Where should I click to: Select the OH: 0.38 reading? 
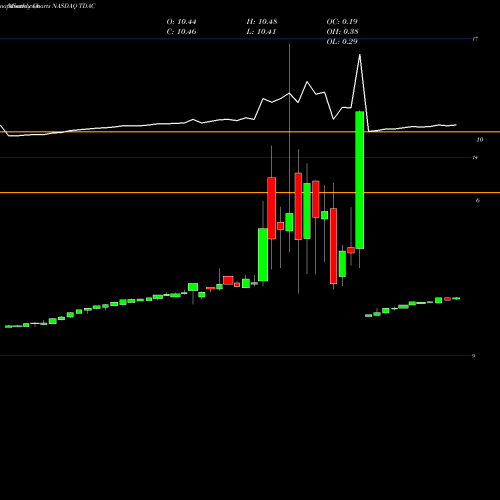(342, 32)
